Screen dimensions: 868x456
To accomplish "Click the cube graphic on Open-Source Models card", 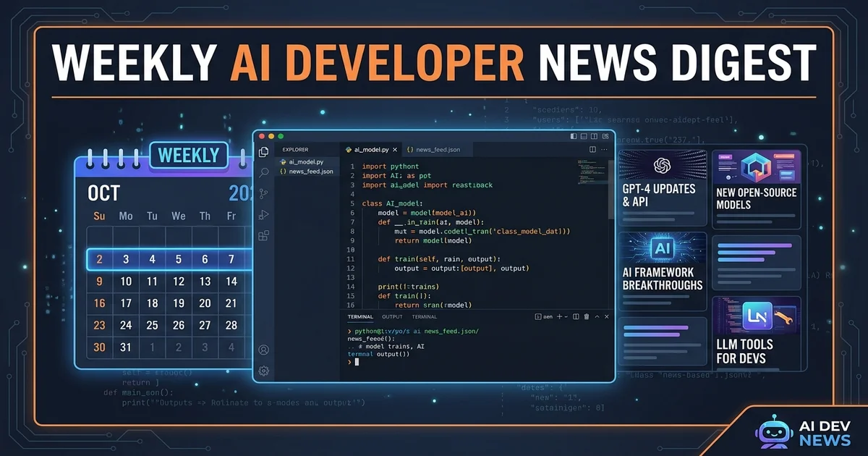I will point(757,168).
